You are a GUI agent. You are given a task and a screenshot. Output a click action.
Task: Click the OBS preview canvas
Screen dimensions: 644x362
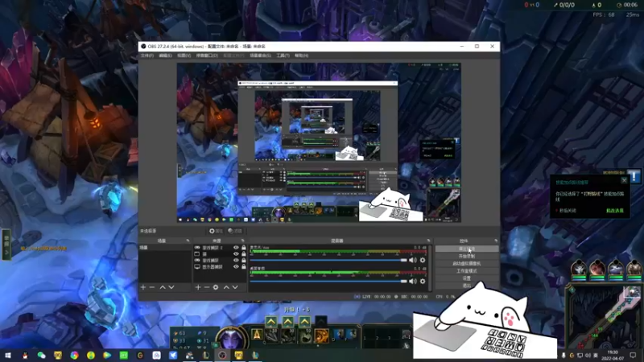coord(319,142)
